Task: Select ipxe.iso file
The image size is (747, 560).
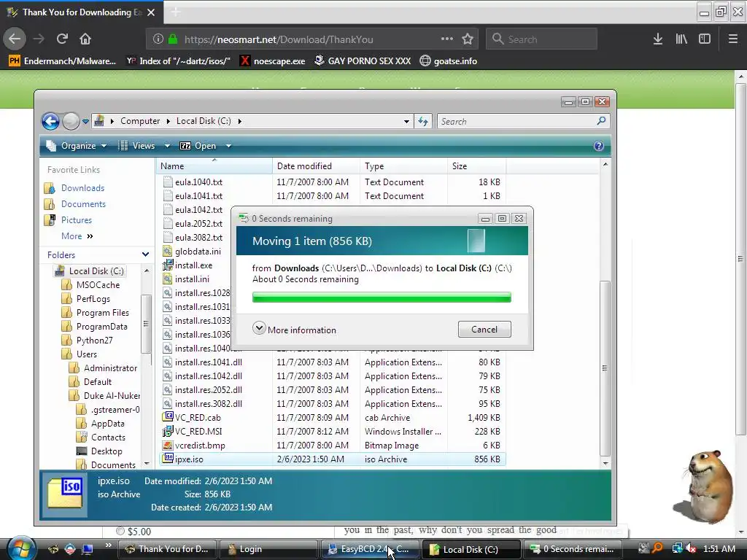Action: pos(333,459)
